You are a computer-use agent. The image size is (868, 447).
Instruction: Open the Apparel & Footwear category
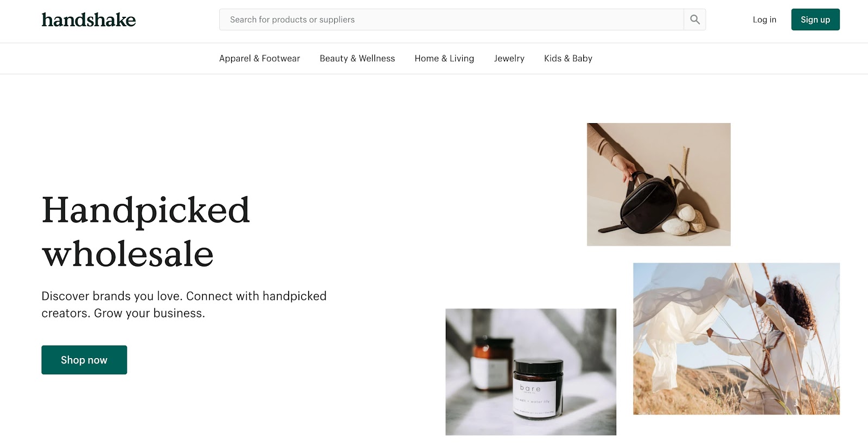[259, 59]
